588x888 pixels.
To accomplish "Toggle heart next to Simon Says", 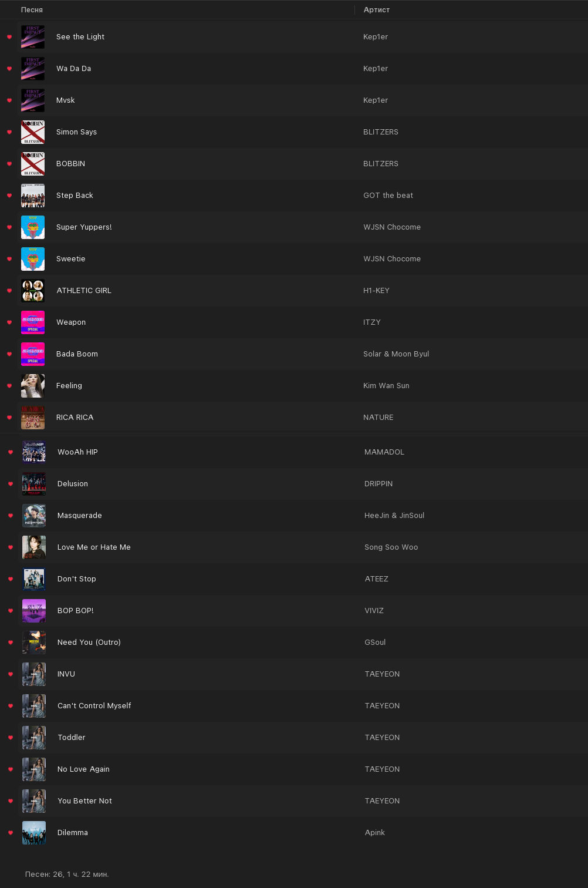I will point(9,132).
